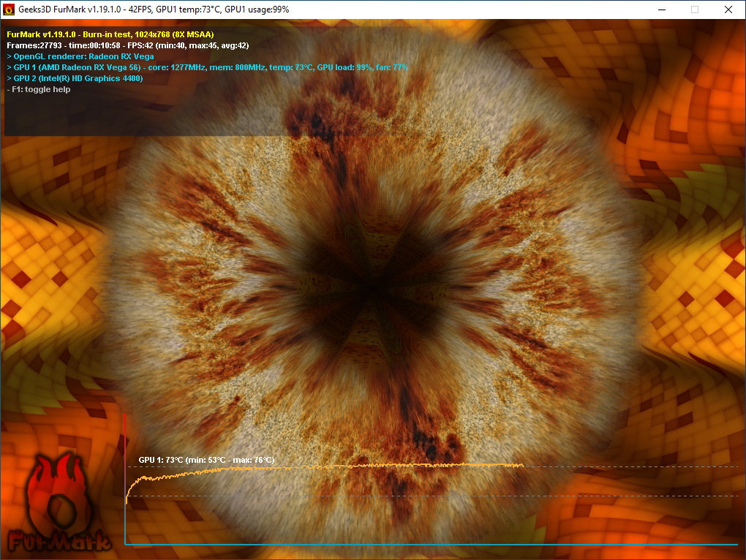Click the 'OpenGL renderer: Radeon RX Vega' line

coord(80,56)
